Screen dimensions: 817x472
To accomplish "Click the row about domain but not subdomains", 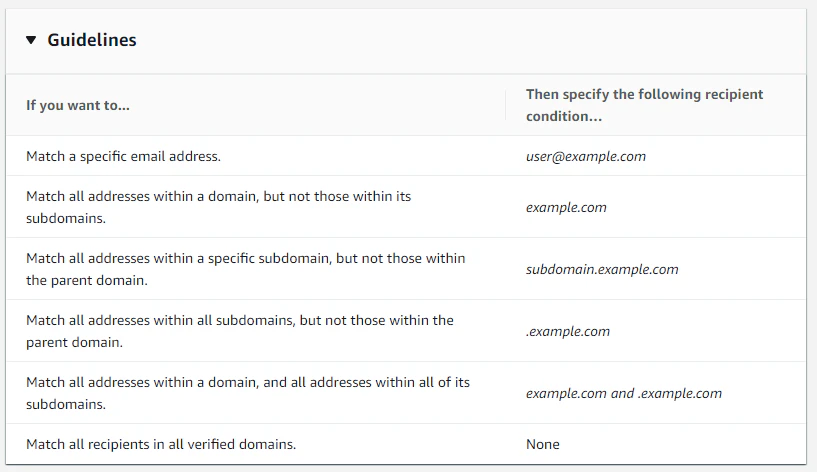I will tap(218, 197).
